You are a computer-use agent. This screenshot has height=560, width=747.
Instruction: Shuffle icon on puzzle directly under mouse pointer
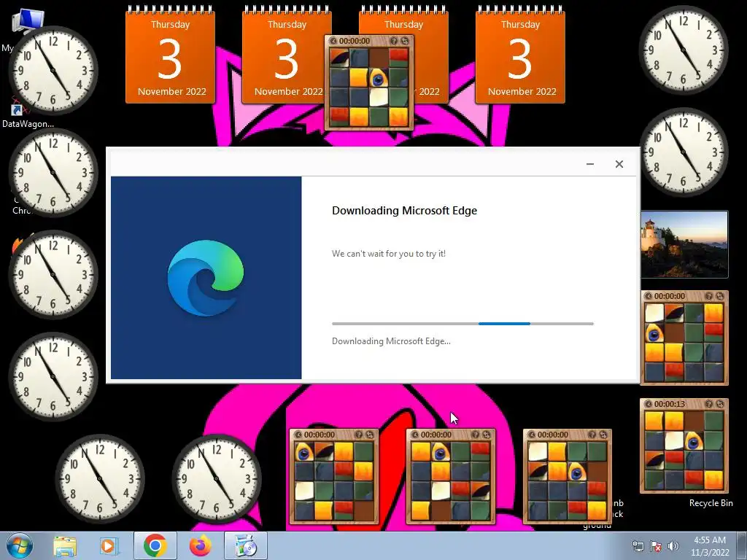pyautogui.click(x=487, y=435)
